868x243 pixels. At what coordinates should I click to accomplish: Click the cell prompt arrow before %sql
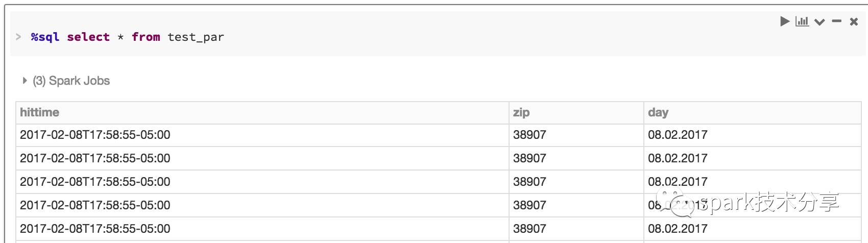[18, 37]
